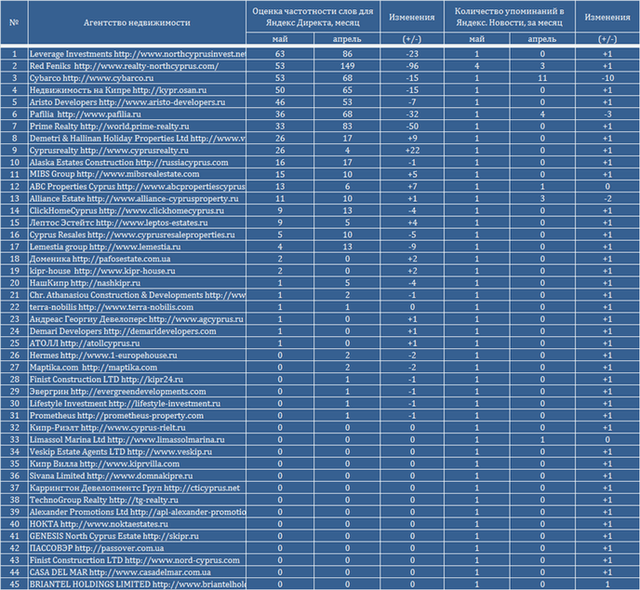Select GENESIS North Cyprus Estate cell

pyautogui.click(x=137, y=536)
